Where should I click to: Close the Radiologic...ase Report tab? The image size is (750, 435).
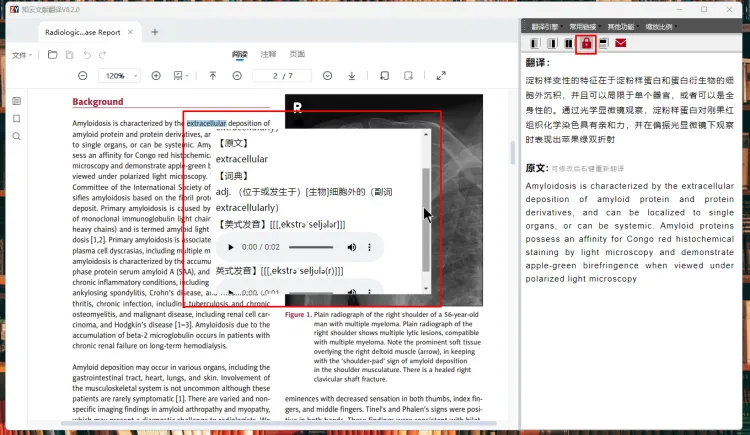130,32
